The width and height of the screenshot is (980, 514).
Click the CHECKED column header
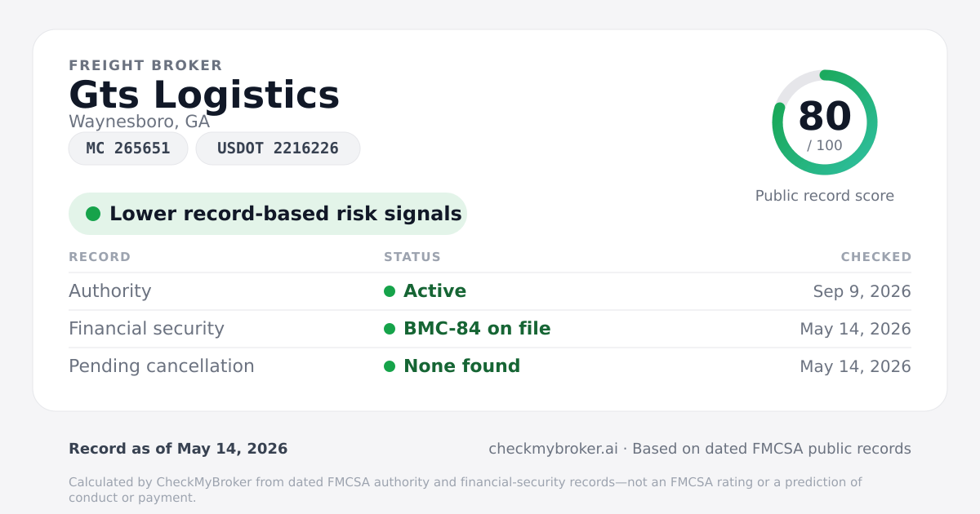(x=876, y=257)
